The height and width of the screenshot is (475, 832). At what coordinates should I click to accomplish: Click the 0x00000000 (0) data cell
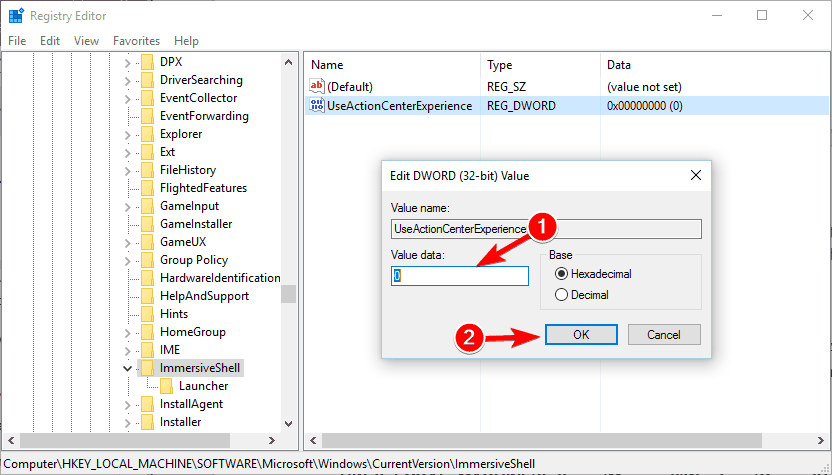pos(644,106)
